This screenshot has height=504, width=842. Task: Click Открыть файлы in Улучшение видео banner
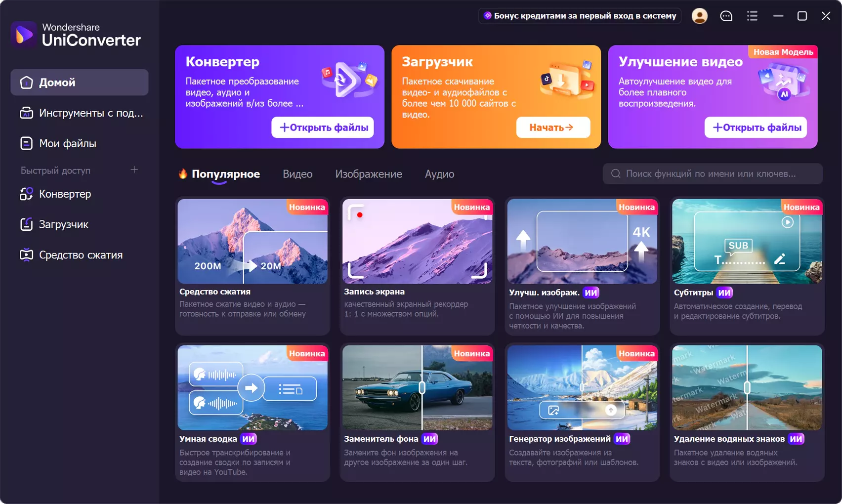point(756,127)
